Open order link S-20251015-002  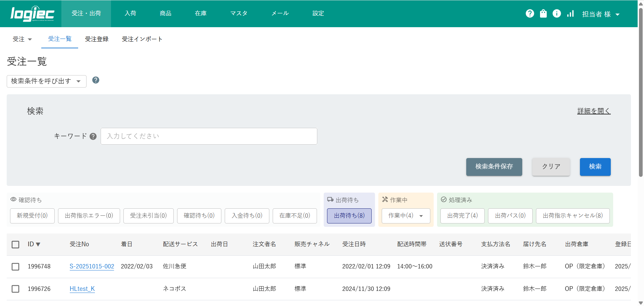(92, 266)
